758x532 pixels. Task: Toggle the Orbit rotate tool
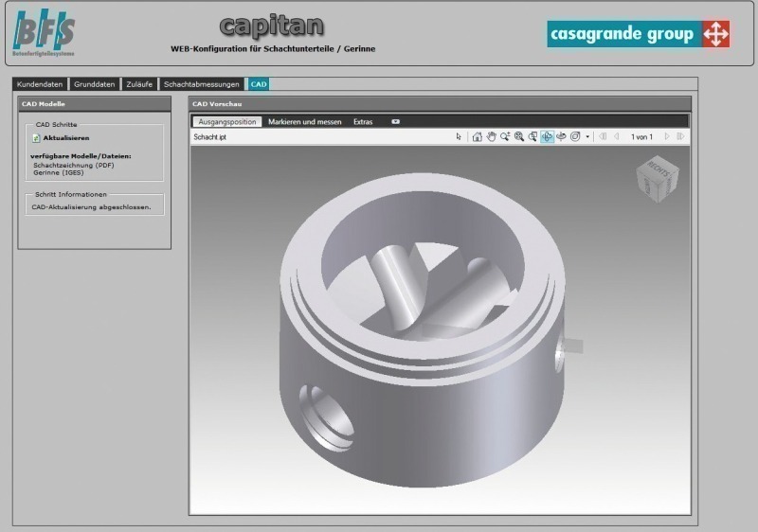pyautogui.click(x=548, y=136)
